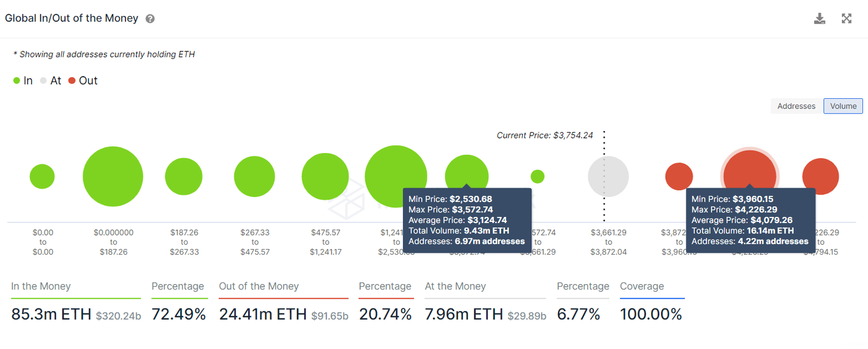868x349 pixels.
Task: Click the gray At the Money bubble
Action: click(608, 177)
